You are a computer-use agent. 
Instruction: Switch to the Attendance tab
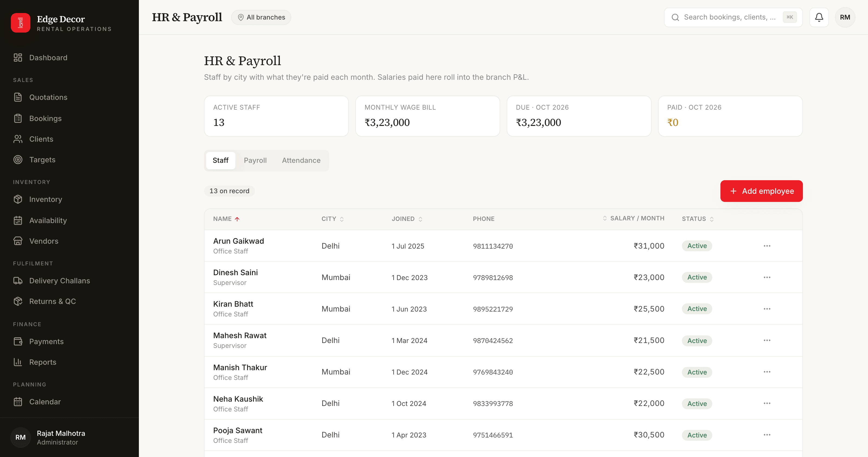[x=301, y=160]
